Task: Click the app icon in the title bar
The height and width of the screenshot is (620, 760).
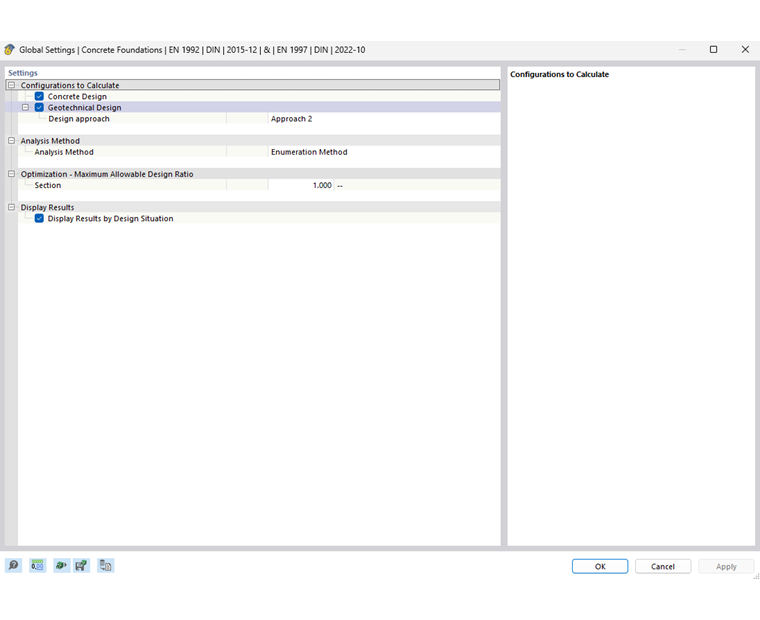Action: (9, 49)
